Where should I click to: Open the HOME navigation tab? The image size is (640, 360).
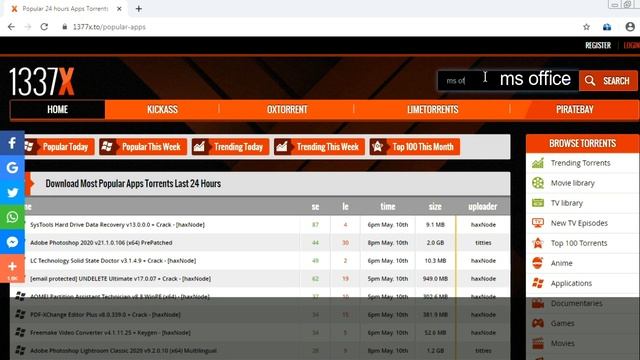58,109
